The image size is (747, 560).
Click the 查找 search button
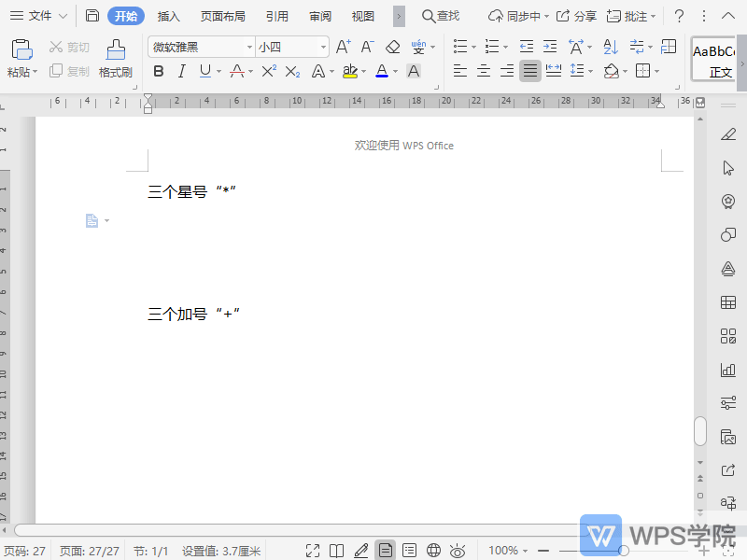pos(441,16)
